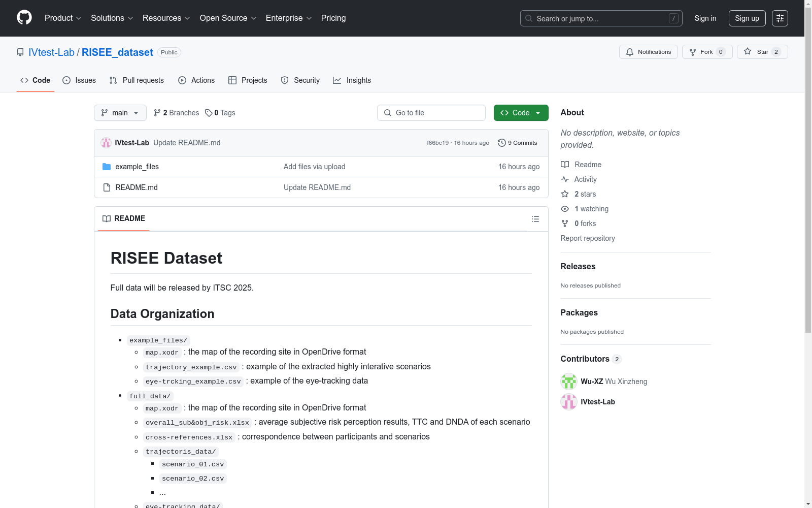
Task: Click the Sign in link
Action: coord(705,18)
